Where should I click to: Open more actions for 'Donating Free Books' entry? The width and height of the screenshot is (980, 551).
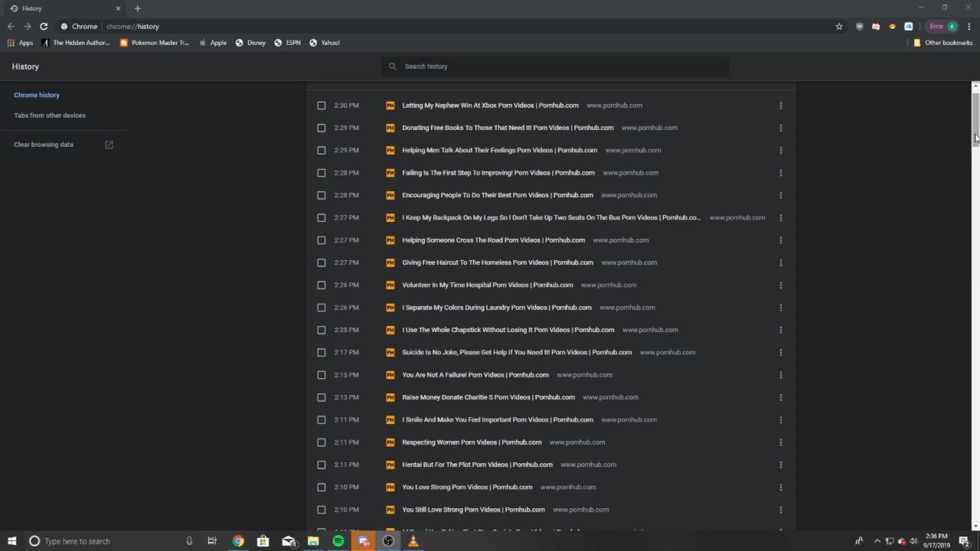click(780, 128)
